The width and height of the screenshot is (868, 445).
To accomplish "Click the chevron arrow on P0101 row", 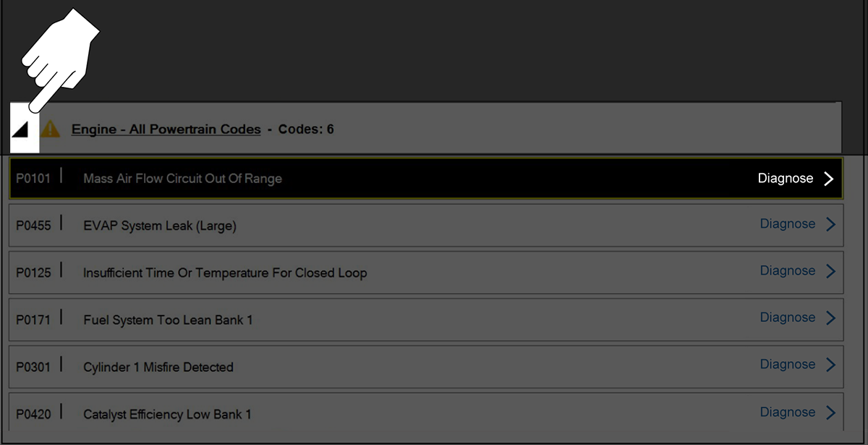I will (x=829, y=179).
